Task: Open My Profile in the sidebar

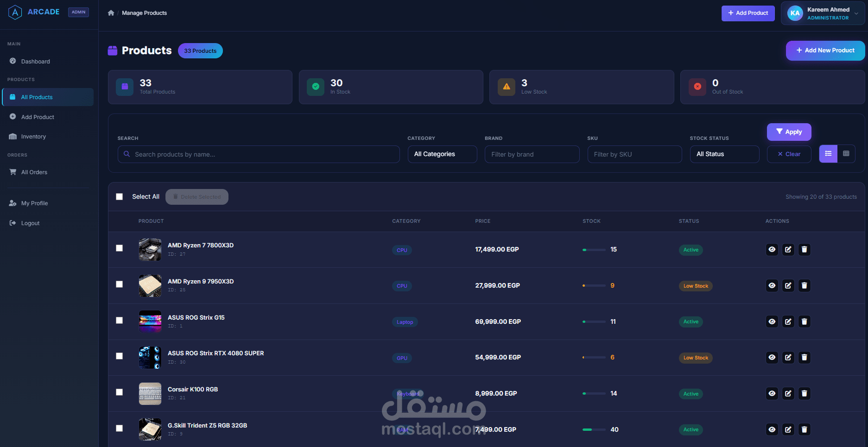Action: [x=48, y=203]
